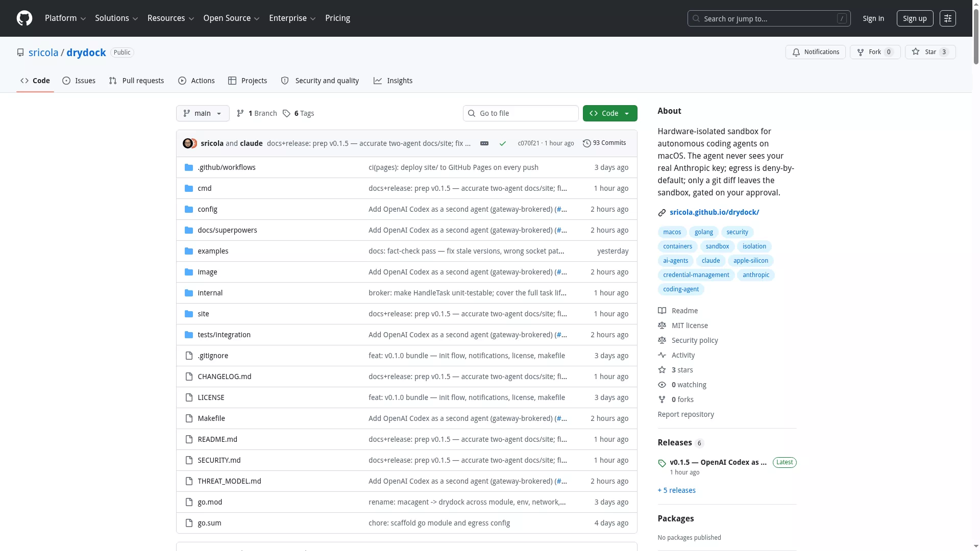Screen dimensions: 980x551
Task: Open the docs/superpowers folder
Action: click(227, 230)
